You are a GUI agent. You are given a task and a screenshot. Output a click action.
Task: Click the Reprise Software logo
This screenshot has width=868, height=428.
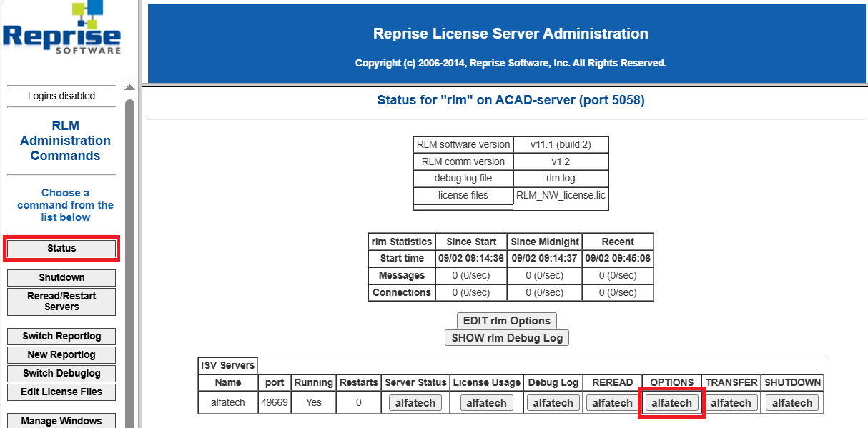point(61,29)
